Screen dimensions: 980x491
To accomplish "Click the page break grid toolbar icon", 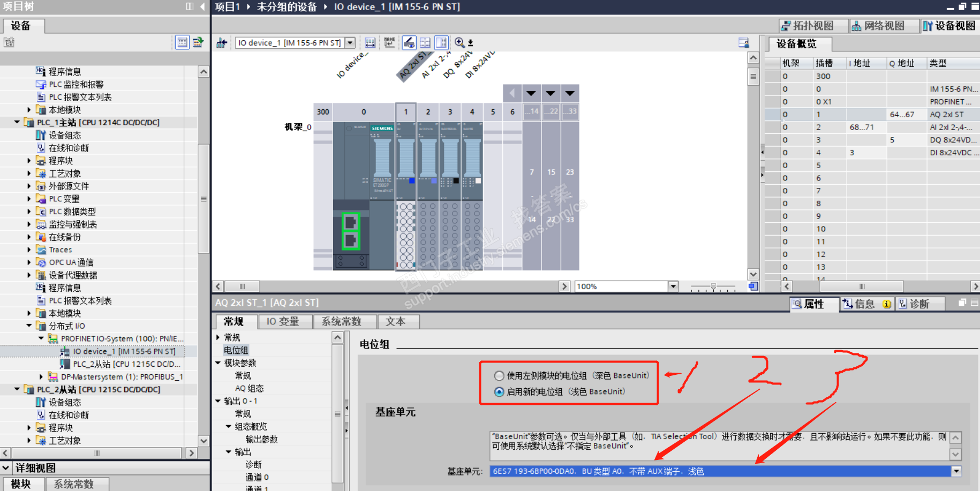I will (x=425, y=43).
